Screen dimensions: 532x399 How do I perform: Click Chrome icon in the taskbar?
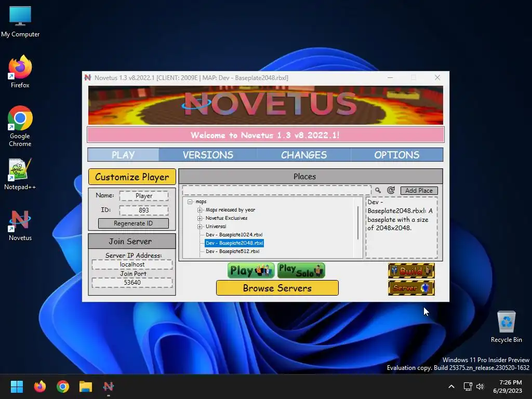tap(63, 387)
